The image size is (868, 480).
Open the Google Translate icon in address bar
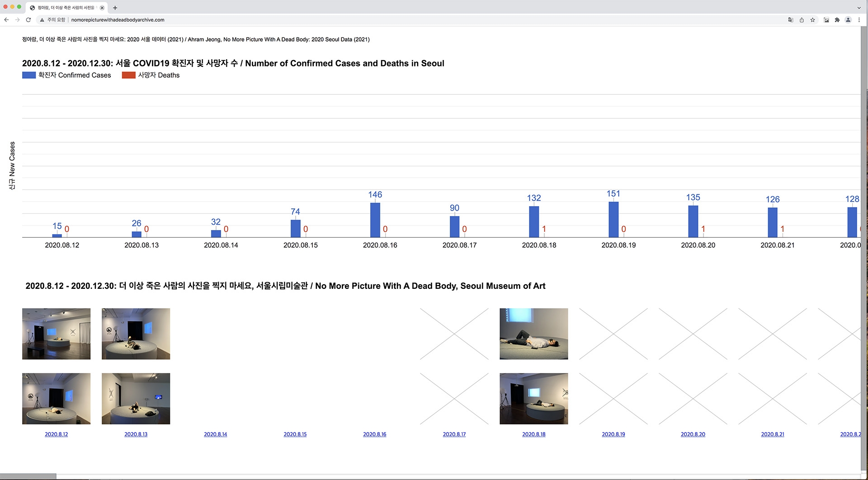click(x=791, y=20)
